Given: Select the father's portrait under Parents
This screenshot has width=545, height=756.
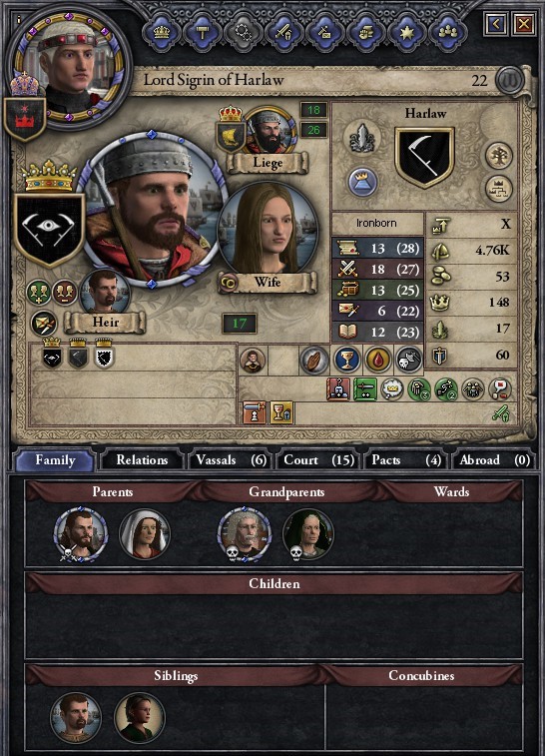Looking at the screenshot, I should coord(81,534).
